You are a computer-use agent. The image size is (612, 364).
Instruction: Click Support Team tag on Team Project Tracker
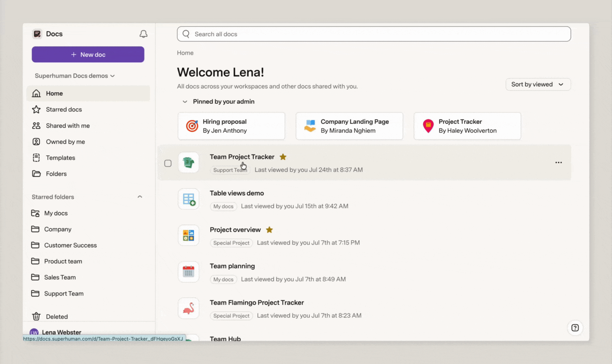pos(230,170)
